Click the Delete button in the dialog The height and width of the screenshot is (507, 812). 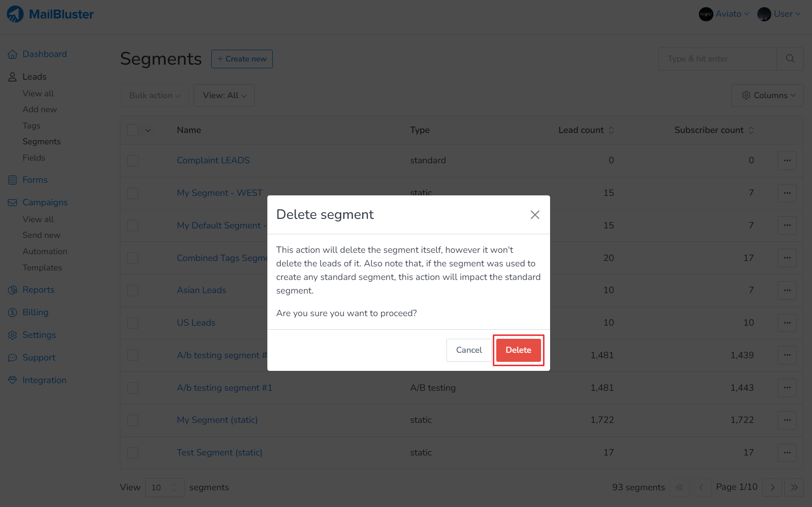click(x=518, y=350)
